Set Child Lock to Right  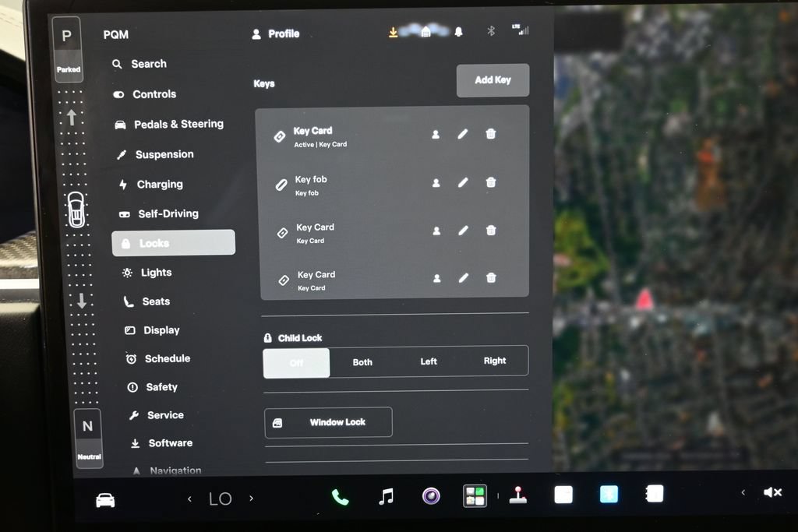(495, 361)
